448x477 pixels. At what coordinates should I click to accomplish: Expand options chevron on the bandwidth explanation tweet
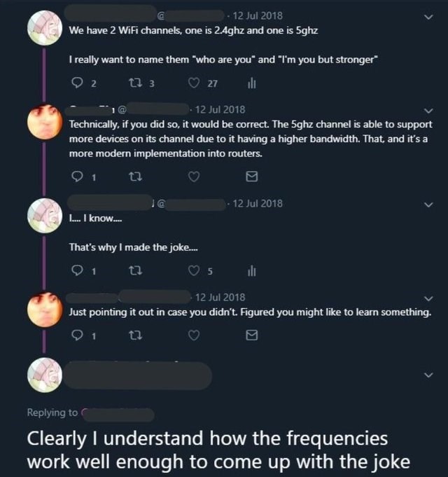pos(429,111)
